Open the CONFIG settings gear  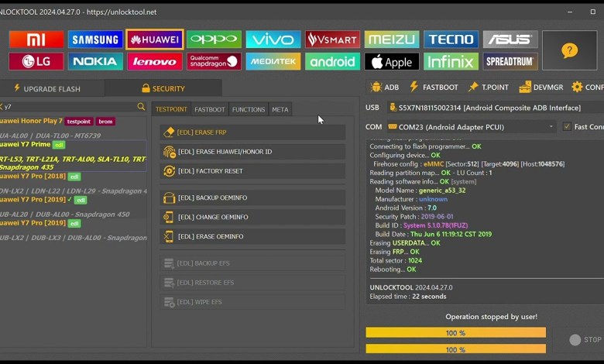[x=588, y=88]
